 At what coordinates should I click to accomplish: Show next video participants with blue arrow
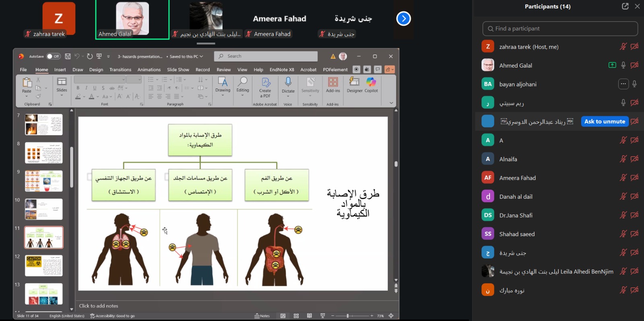pyautogui.click(x=403, y=19)
